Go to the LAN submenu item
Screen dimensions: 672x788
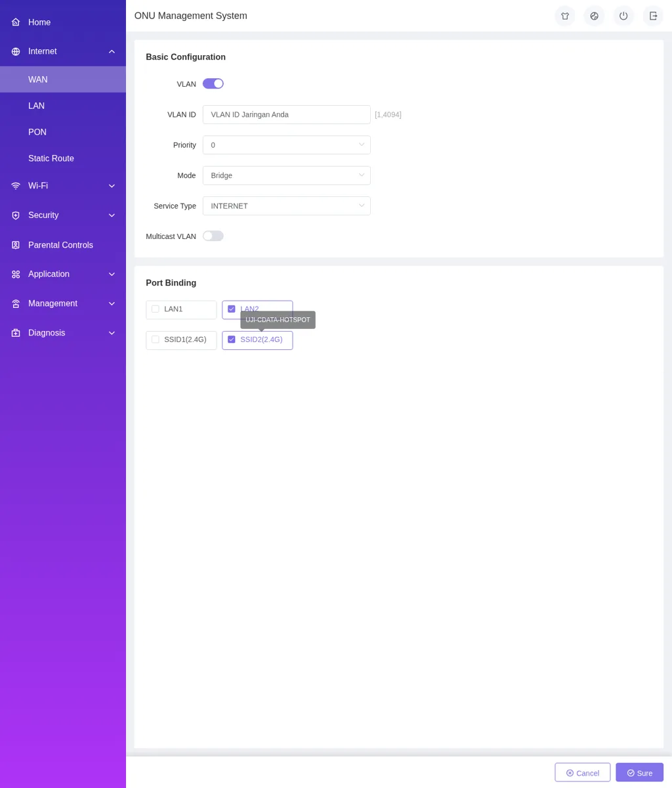tap(63, 106)
